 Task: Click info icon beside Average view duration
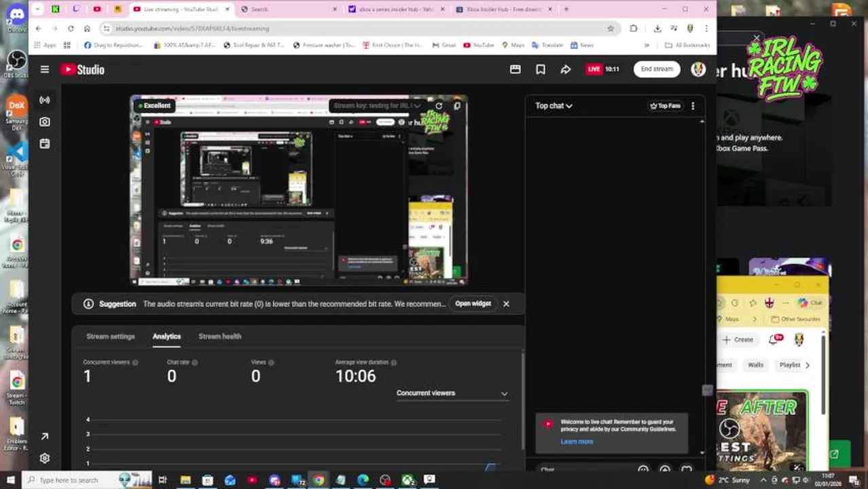click(x=394, y=363)
